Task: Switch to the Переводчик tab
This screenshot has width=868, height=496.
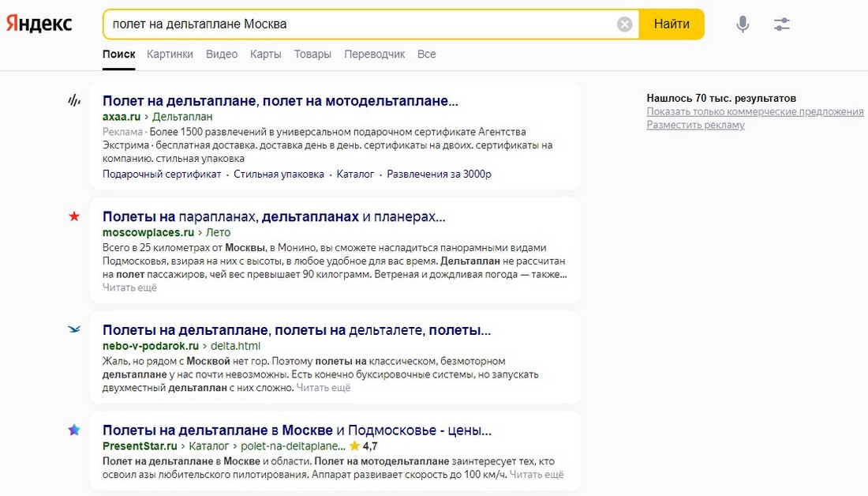Action: point(375,54)
